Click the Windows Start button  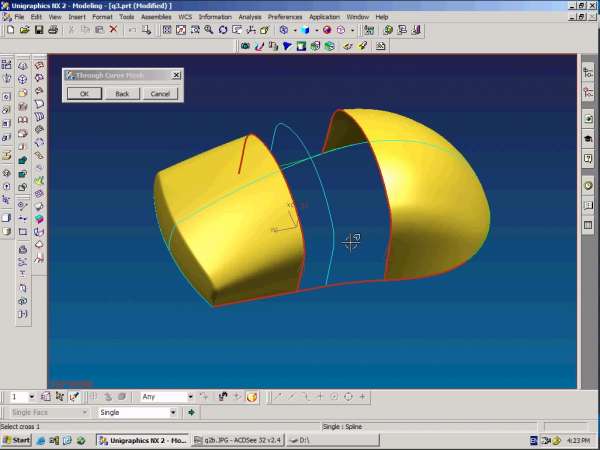(x=16, y=440)
